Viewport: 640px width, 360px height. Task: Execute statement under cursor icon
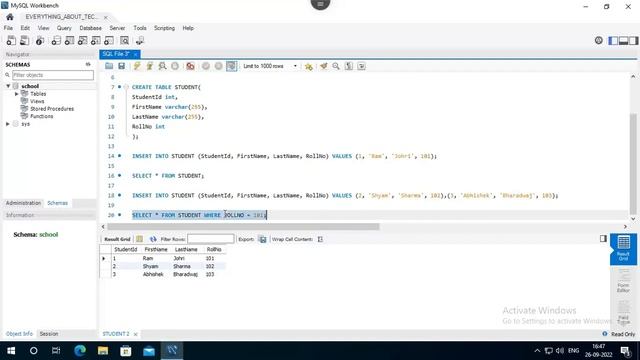(150, 66)
